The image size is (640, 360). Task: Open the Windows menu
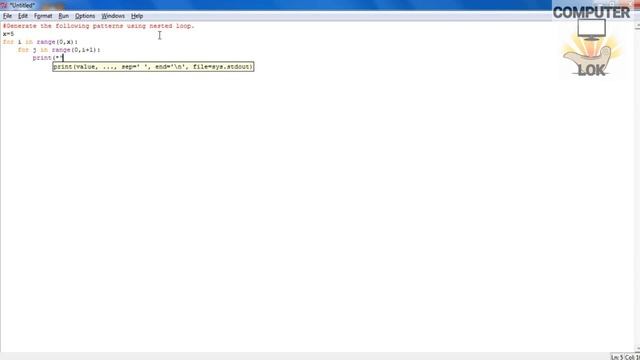pyautogui.click(x=113, y=16)
